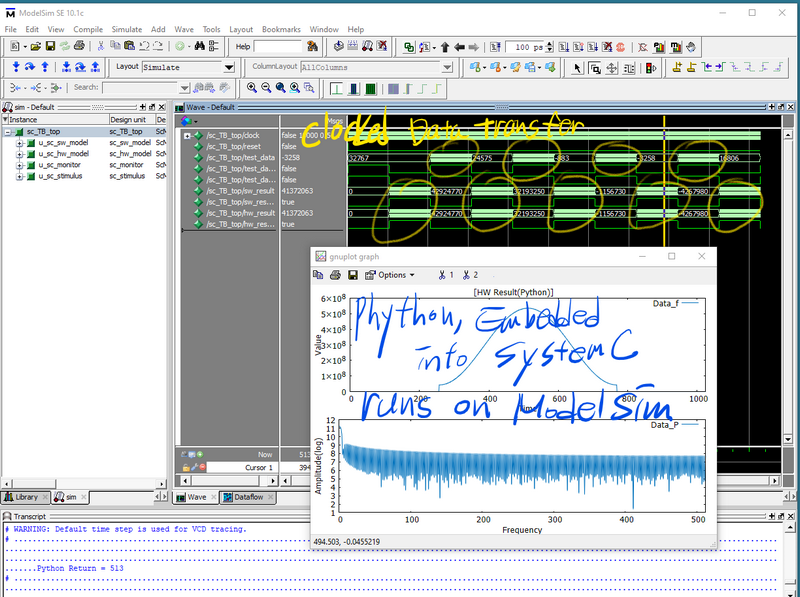Select u_sc_stimulus in the instance tree

pyautogui.click(x=60, y=176)
